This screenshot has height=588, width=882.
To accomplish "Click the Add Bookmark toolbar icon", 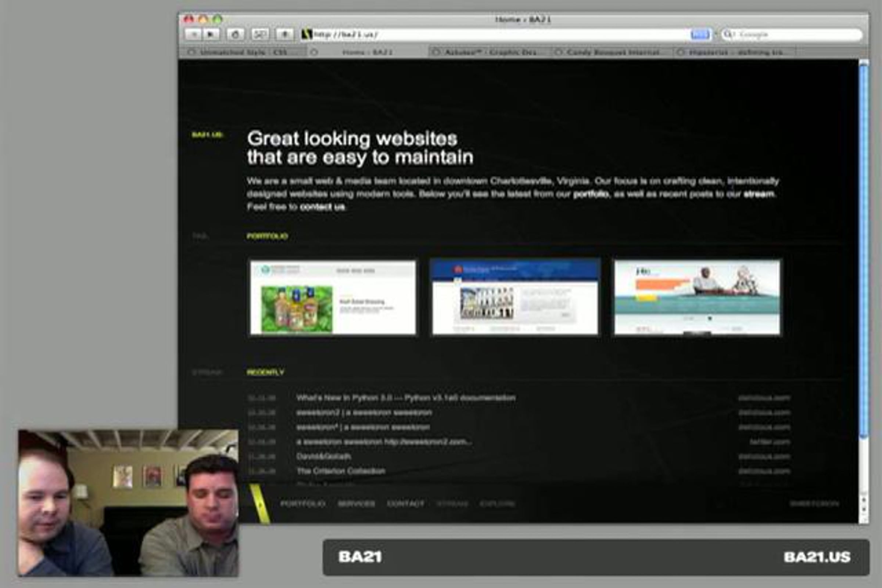I will [x=285, y=35].
